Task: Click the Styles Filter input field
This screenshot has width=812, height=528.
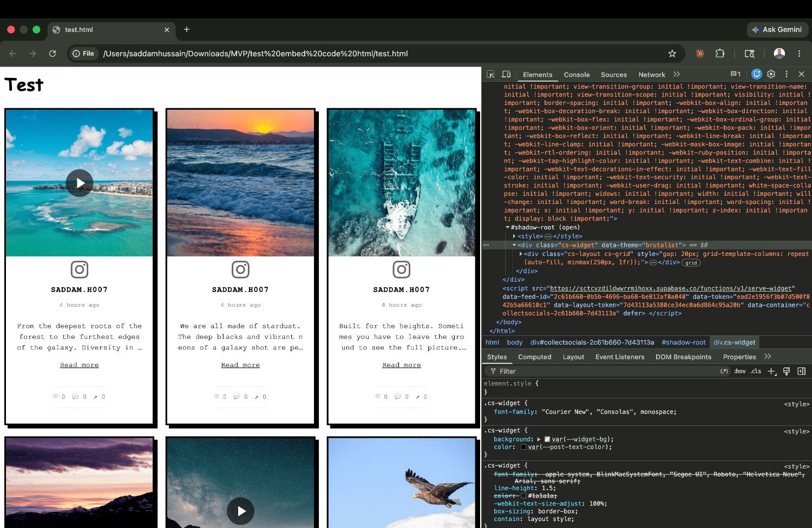Action: 606,371
